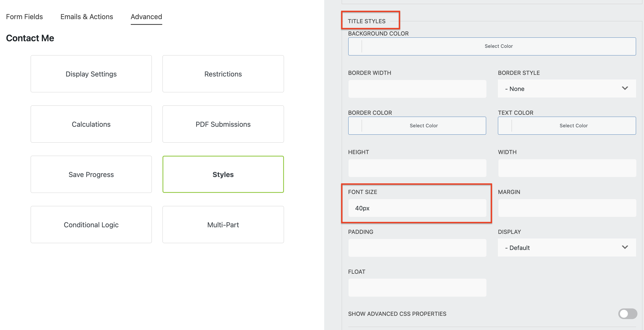Open the Restrictions settings card

pyautogui.click(x=223, y=74)
